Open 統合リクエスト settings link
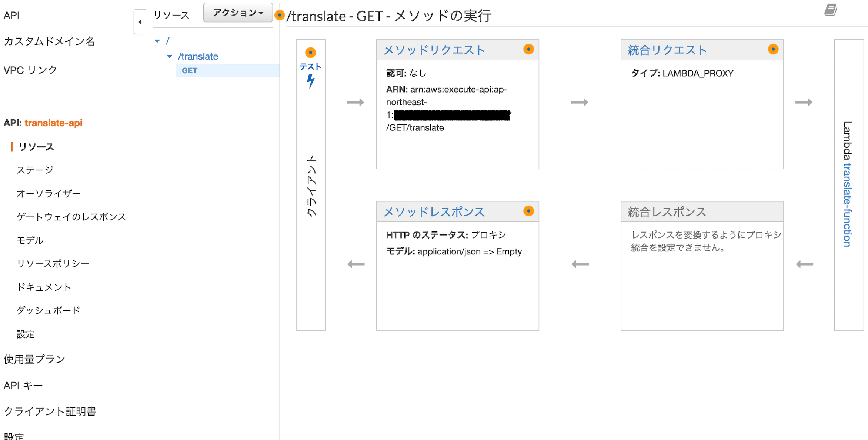Viewport: 868px width, 440px height. (667, 50)
